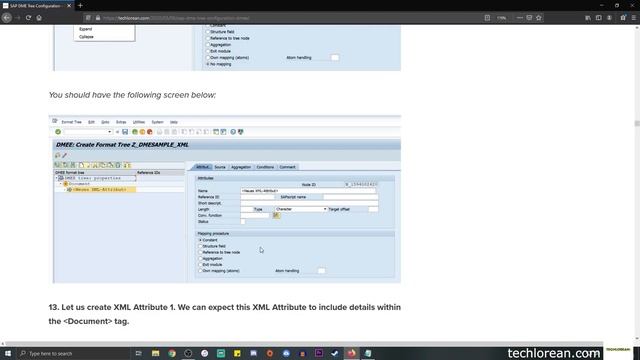Select the <Neues XML-Attribut> tree row
Image resolution: width=640 pixels, height=360 pixels.
click(x=100, y=190)
